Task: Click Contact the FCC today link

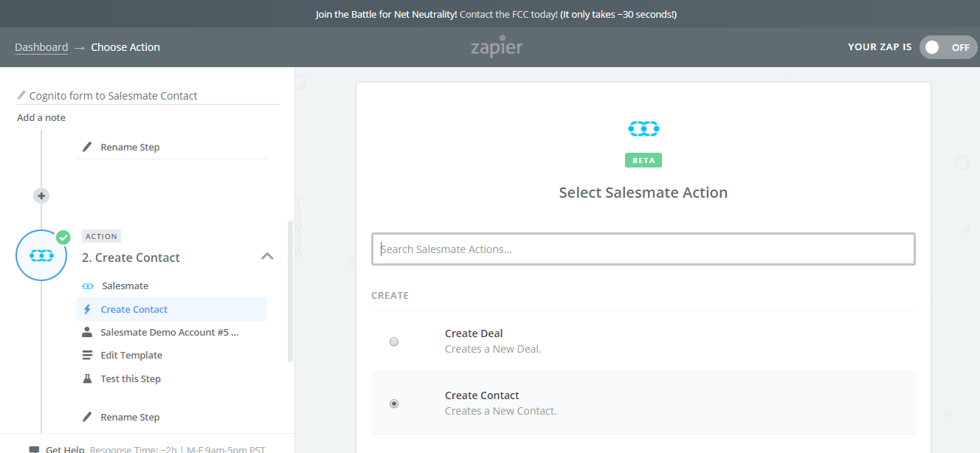Action: point(509,14)
